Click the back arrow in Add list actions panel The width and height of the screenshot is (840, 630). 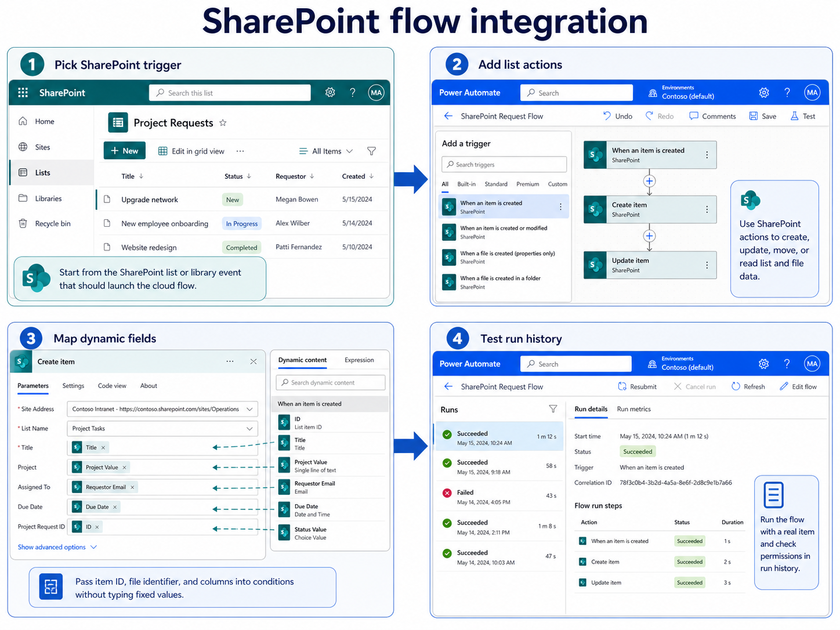[448, 116]
